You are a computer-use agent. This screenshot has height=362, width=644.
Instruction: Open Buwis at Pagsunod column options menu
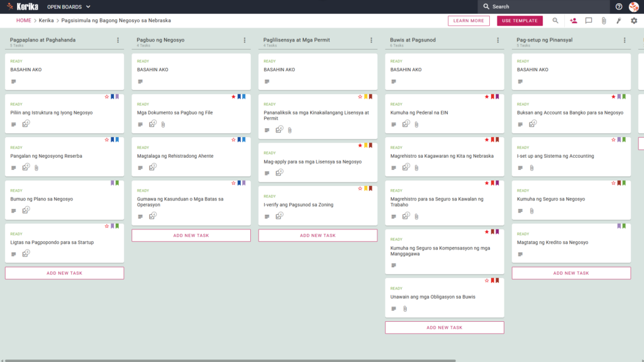(x=498, y=40)
